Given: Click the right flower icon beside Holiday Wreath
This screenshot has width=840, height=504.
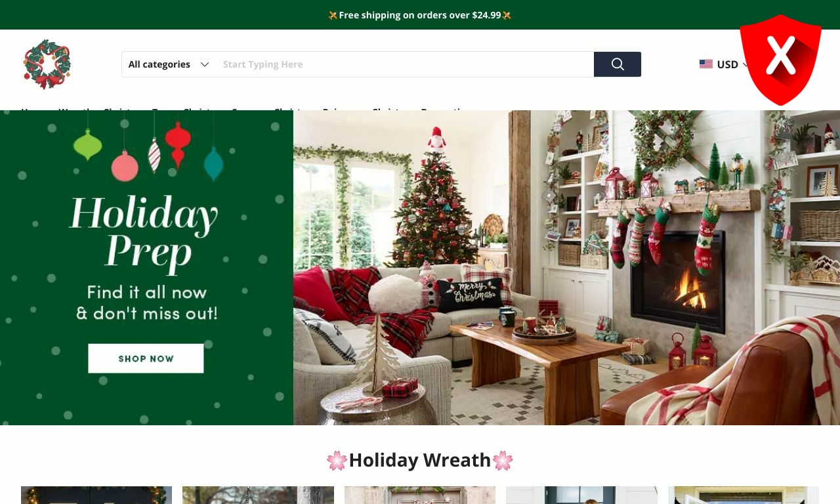Looking at the screenshot, I should tap(503, 461).
